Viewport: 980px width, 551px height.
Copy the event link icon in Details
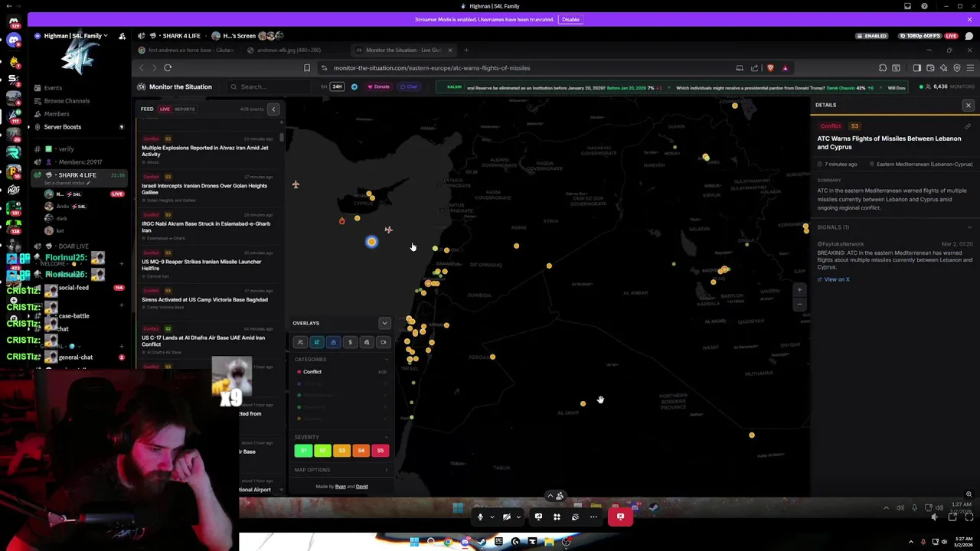pyautogui.click(x=968, y=126)
